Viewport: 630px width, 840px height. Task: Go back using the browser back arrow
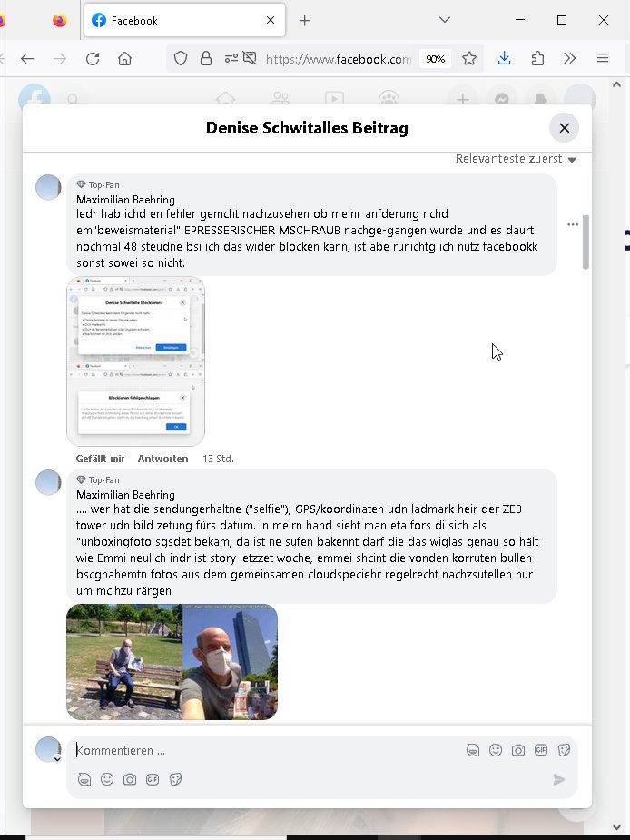point(27,59)
